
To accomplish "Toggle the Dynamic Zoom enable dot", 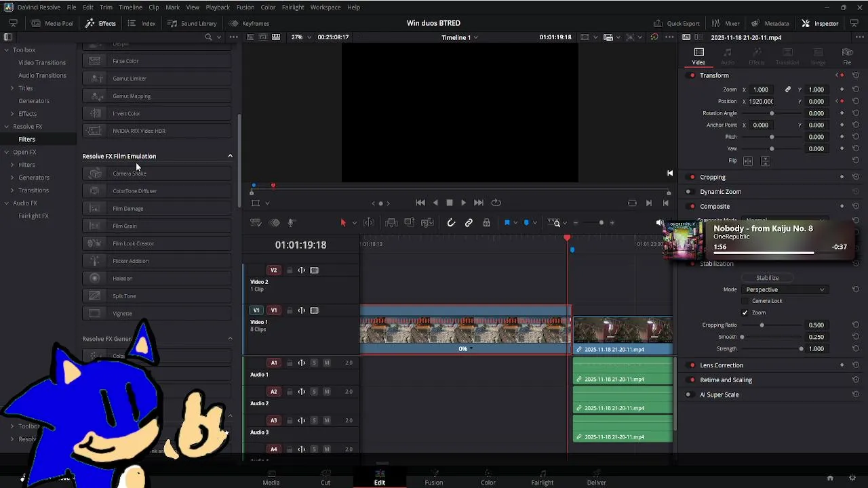I will click(x=690, y=192).
